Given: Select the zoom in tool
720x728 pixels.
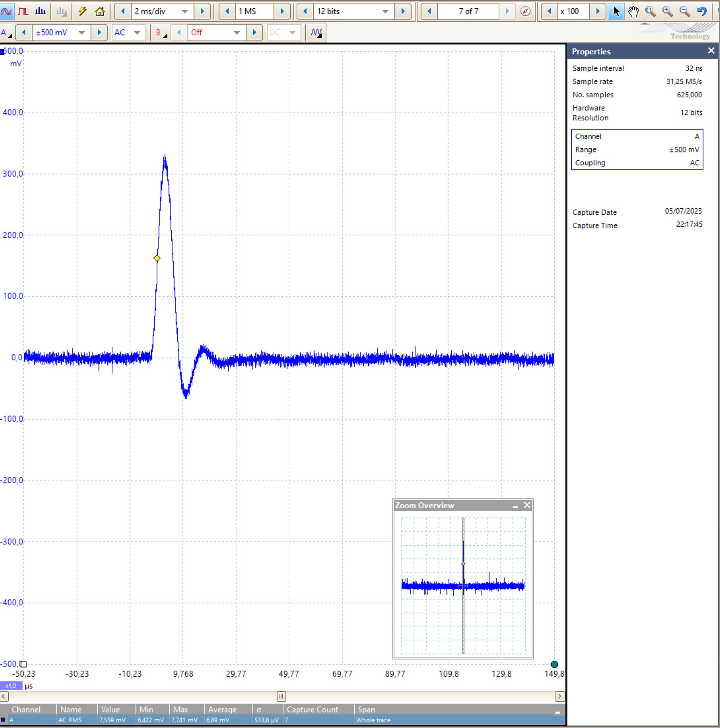Looking at the screenshot, I should (668, 11).
